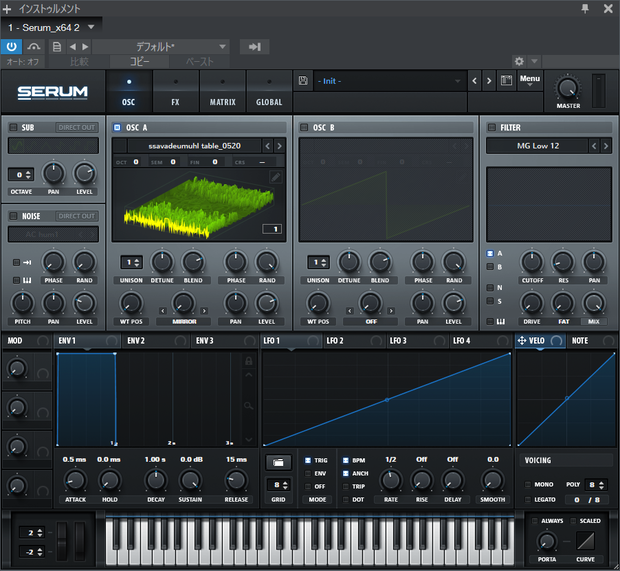Enable the OSC B oscillator
The height and width of the screenshot is (571, 620).
point(304,127)
